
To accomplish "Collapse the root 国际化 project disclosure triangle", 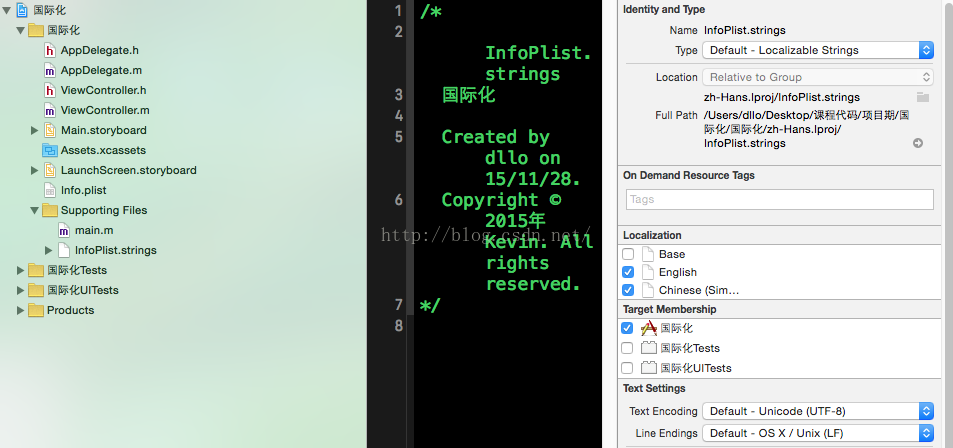I will tap(7, 10).
